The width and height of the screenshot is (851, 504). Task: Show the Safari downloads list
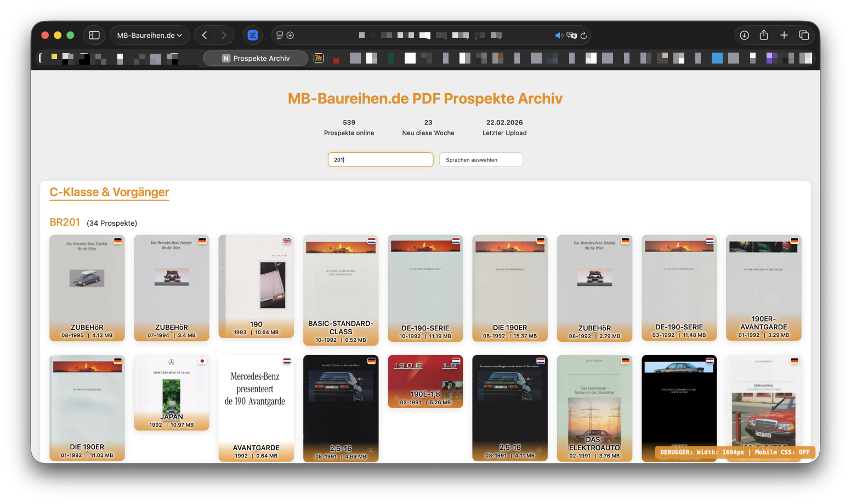pyautogui.click(x=744, y=35)
